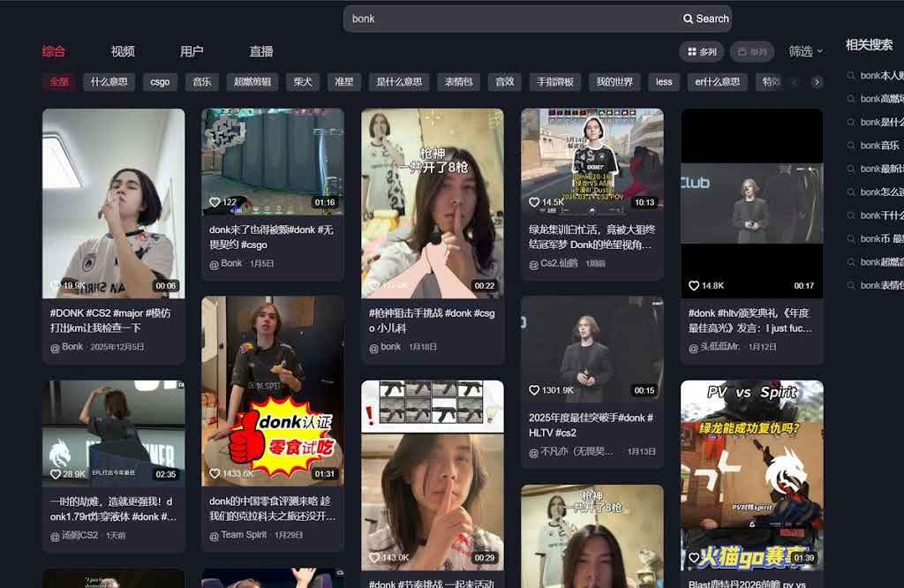Switch to the 综合 tab

(54, 51)
